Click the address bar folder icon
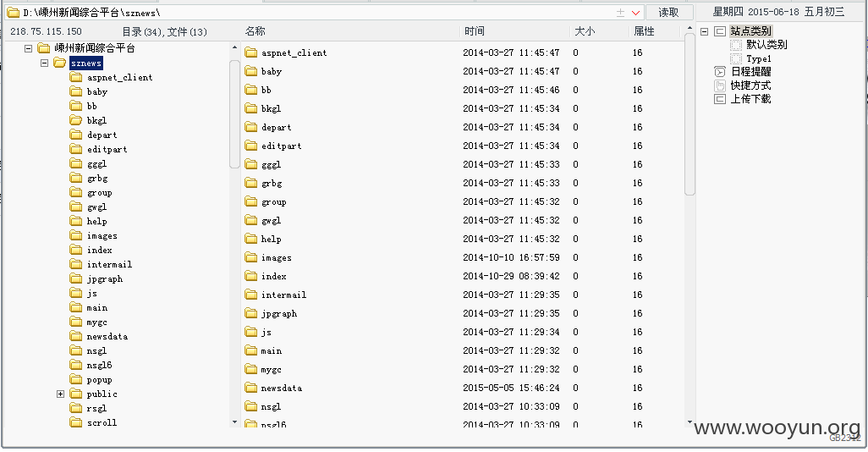The height and width of the screenshot is (452, 868). 14,12
